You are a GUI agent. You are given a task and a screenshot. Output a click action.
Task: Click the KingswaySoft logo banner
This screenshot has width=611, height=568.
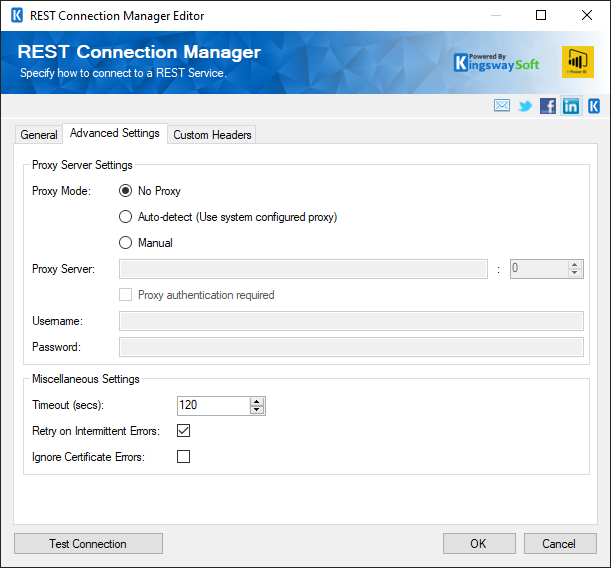pos(496,63)
